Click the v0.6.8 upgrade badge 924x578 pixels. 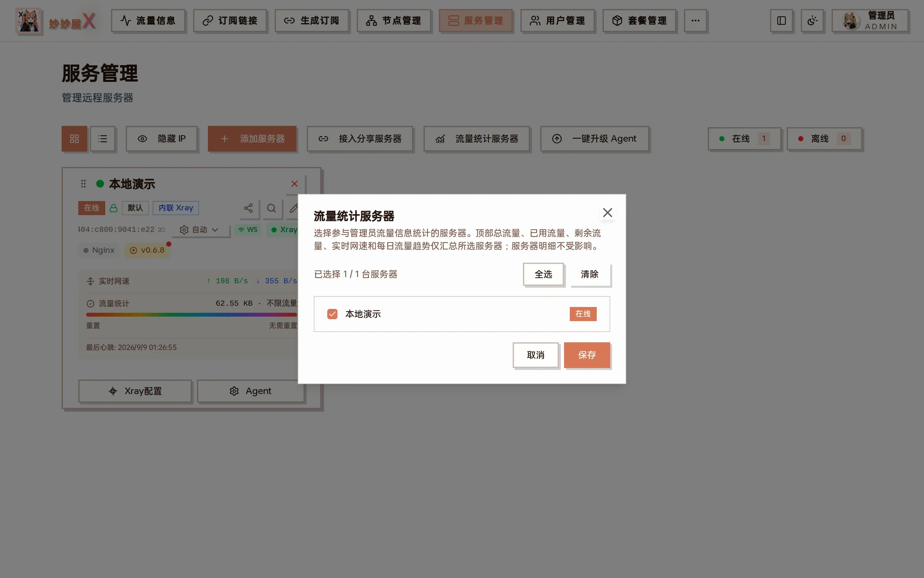147,250
